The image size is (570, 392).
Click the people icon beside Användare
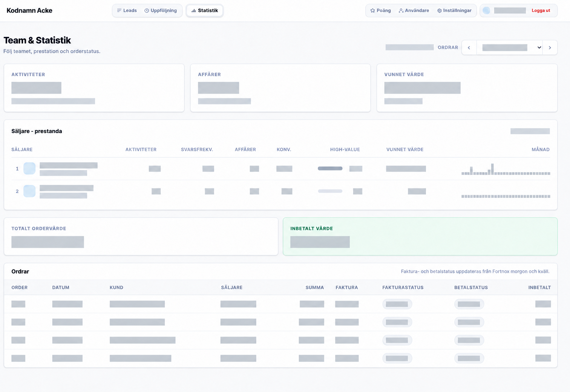coord(401,11)
